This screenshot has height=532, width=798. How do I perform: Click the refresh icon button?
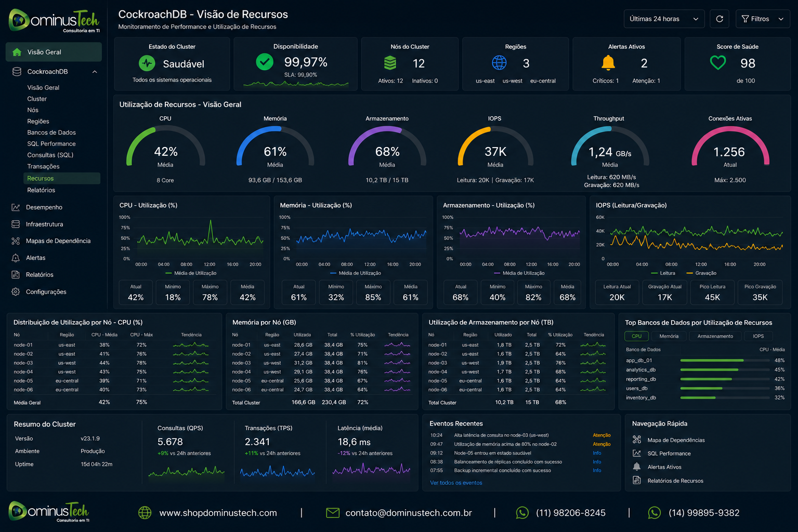719,19
